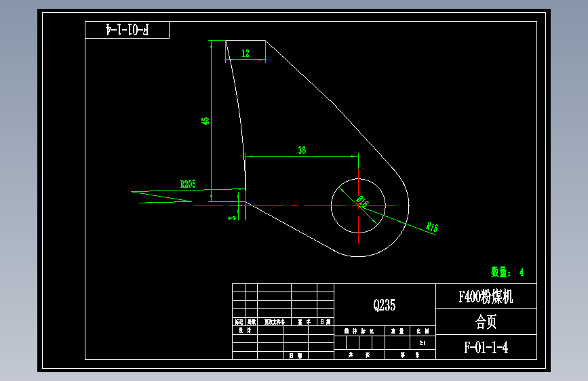Select the Ø16 hole diameter label

coord(362,202)
